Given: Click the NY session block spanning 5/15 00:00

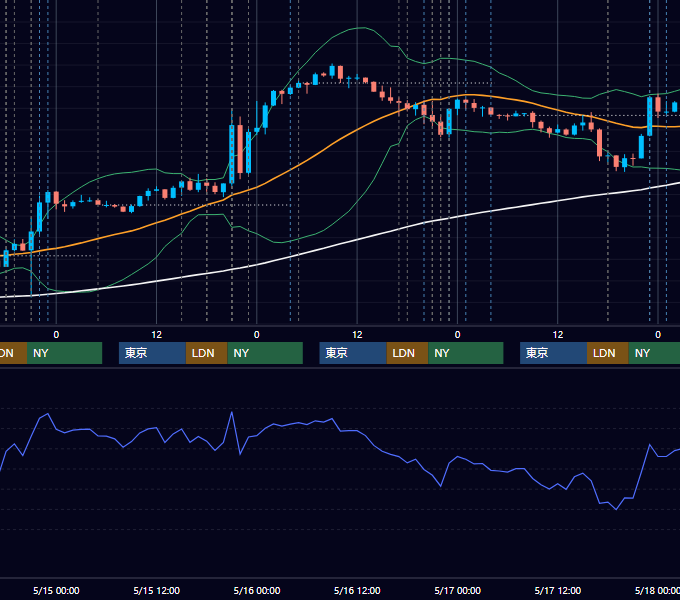Looking at the screenshot, I should (x=64, y=353).
